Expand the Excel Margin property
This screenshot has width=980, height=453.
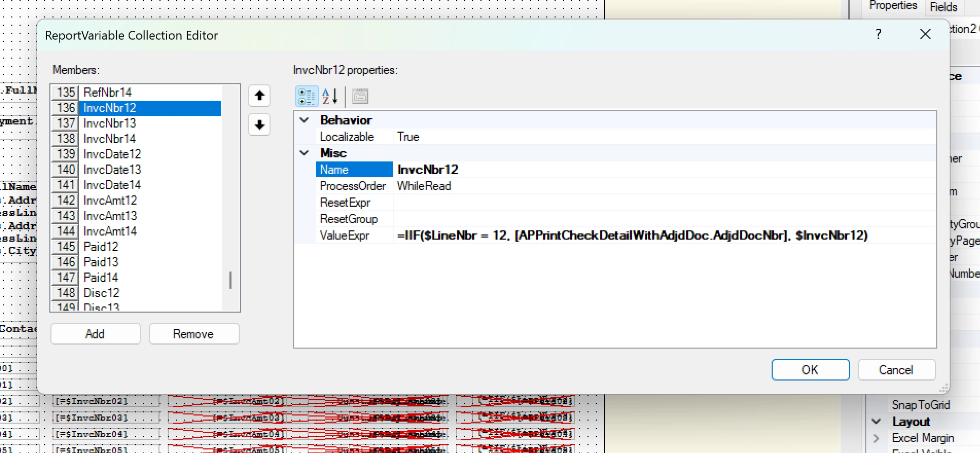coord(877,439)
